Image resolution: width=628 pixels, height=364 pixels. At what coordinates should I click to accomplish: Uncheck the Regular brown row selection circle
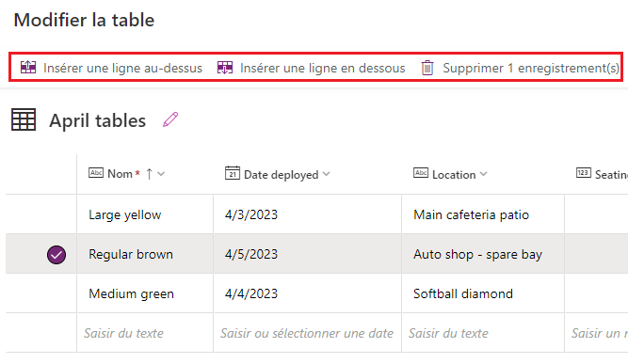point(56,255)
